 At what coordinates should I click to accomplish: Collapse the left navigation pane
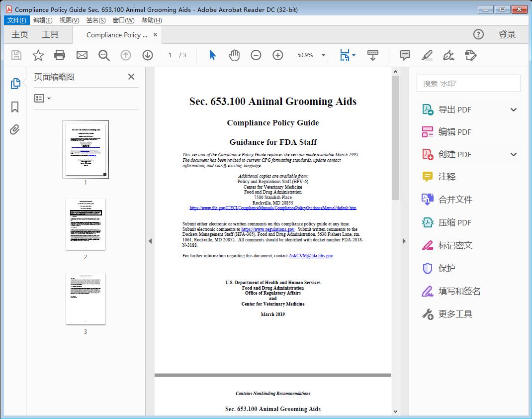pyautogui.click(x=150, y=241)
